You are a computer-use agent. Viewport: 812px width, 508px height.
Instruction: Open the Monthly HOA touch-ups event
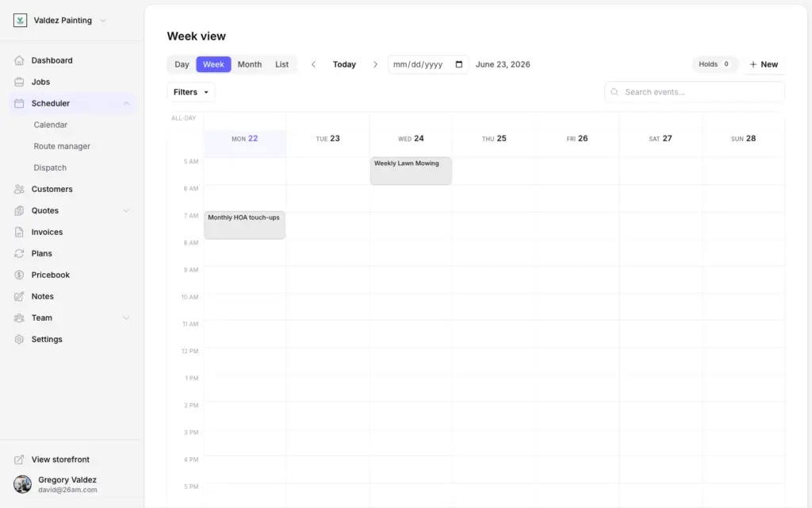pos(244,225)
